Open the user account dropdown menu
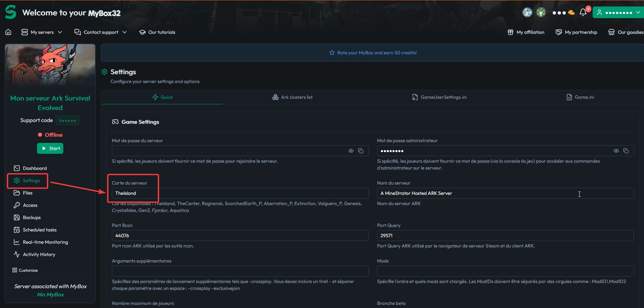The width and height of the screenshot is (644, 308). [x=618, y=13]
